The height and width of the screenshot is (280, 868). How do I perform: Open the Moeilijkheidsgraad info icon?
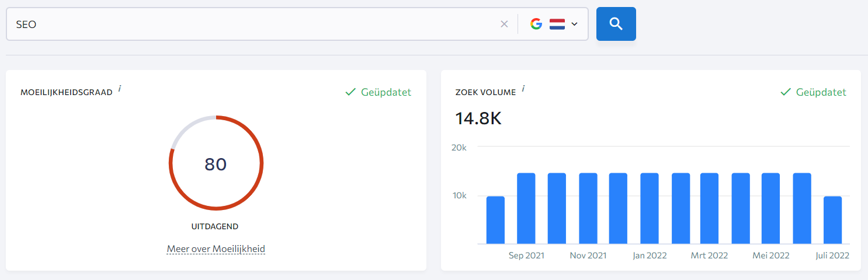(x=120, y=89)
